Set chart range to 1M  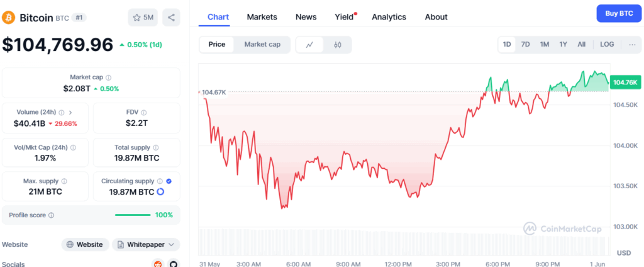tap(545, 45)
